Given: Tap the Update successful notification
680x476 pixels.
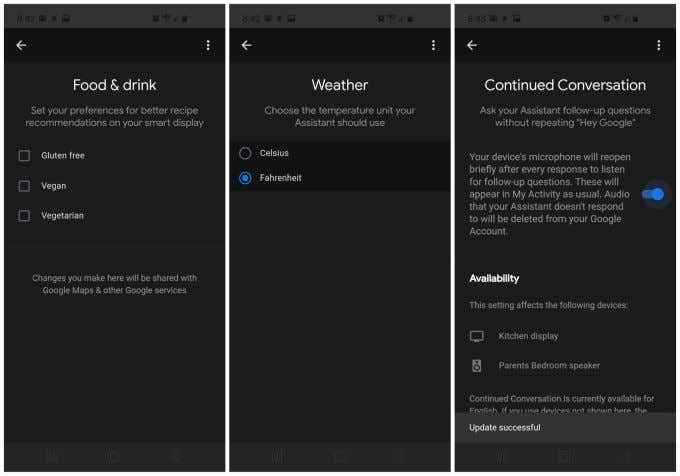Looking at the screenshot, I should (x=565, y=427).
